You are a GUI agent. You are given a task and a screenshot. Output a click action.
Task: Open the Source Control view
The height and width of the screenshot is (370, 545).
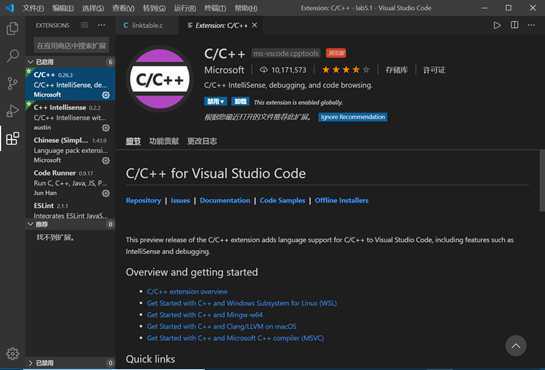point(13,83)
